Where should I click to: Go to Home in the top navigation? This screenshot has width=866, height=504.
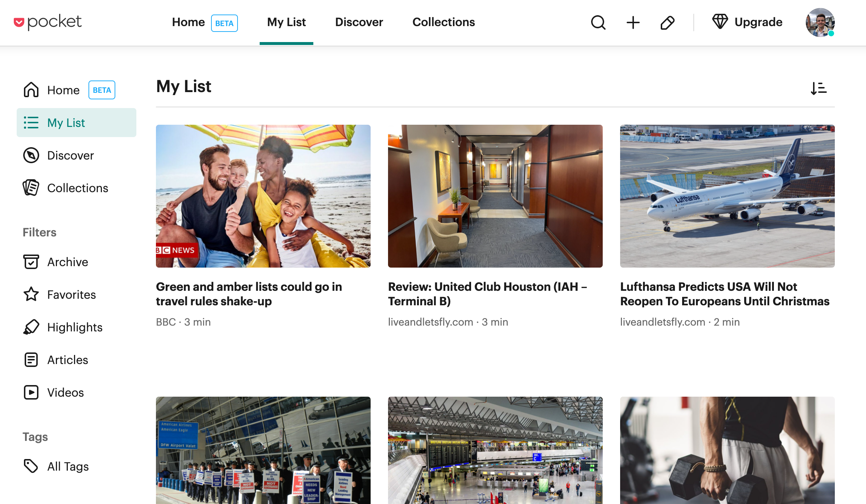point(188,22)
